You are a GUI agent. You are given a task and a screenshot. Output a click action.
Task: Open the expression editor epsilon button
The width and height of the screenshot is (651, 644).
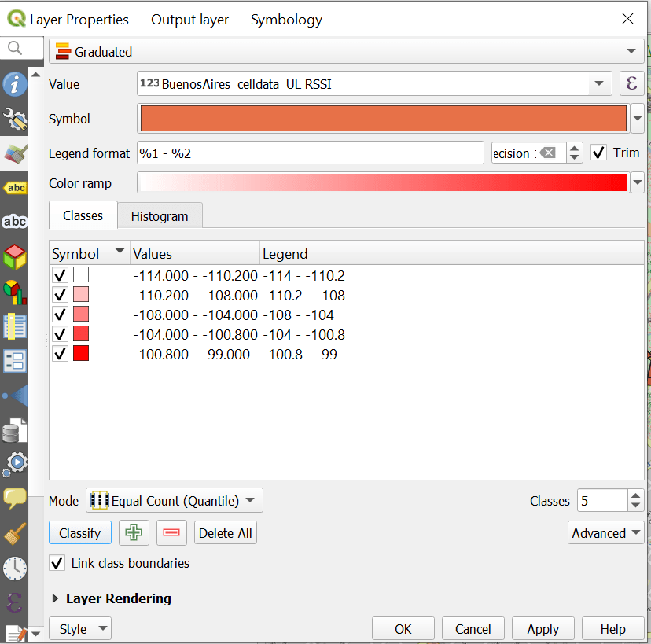click(x=631, y=83)
